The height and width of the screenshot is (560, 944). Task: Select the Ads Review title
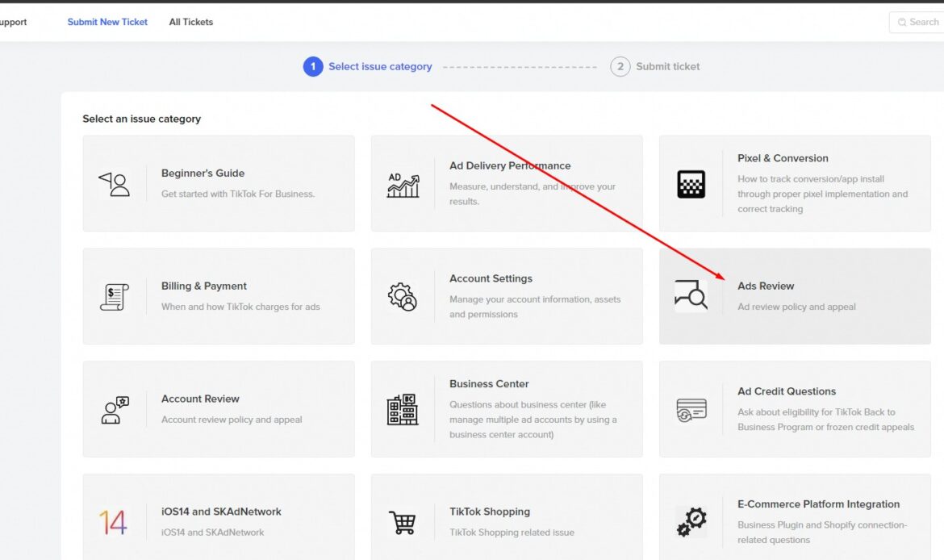pos(766,286)
